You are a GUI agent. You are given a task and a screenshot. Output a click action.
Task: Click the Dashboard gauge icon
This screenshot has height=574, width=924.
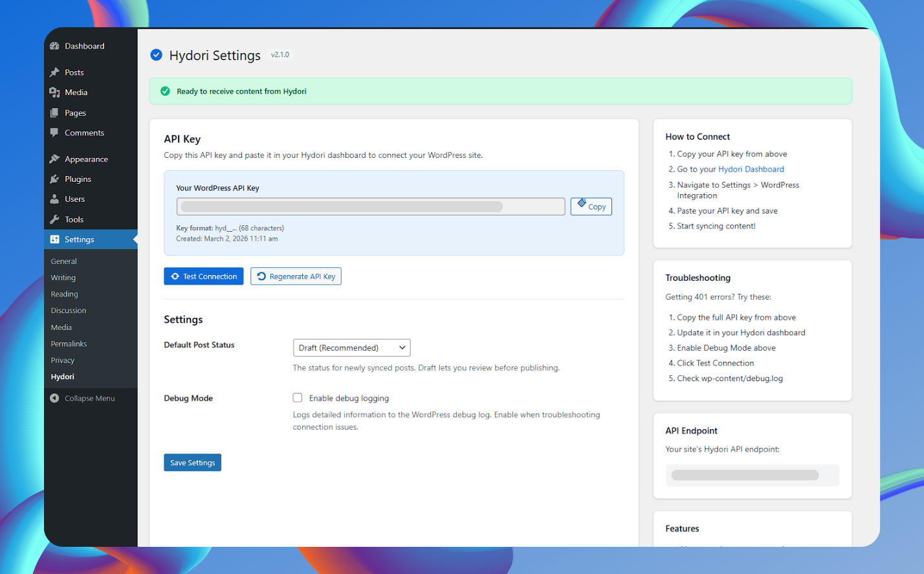tap(54, 46)
